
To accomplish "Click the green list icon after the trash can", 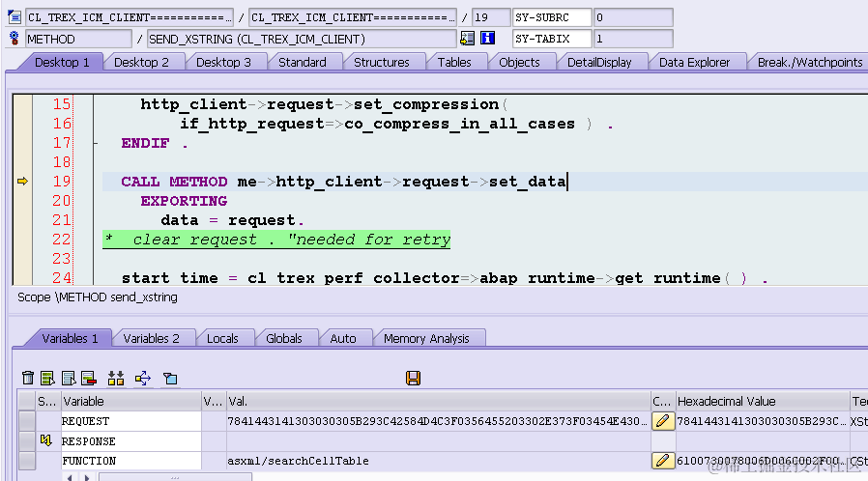I will [x=47, y=379].
